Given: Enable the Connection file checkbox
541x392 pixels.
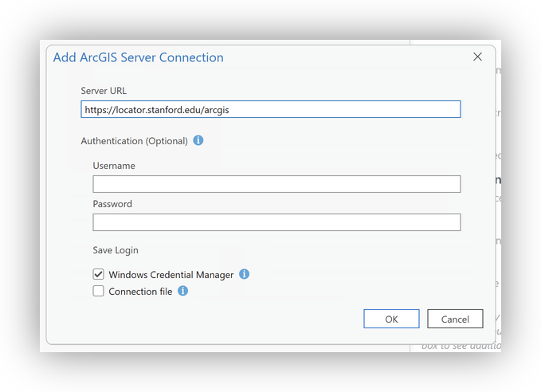Looking at the screenshot, I should [x=99, y=292].
